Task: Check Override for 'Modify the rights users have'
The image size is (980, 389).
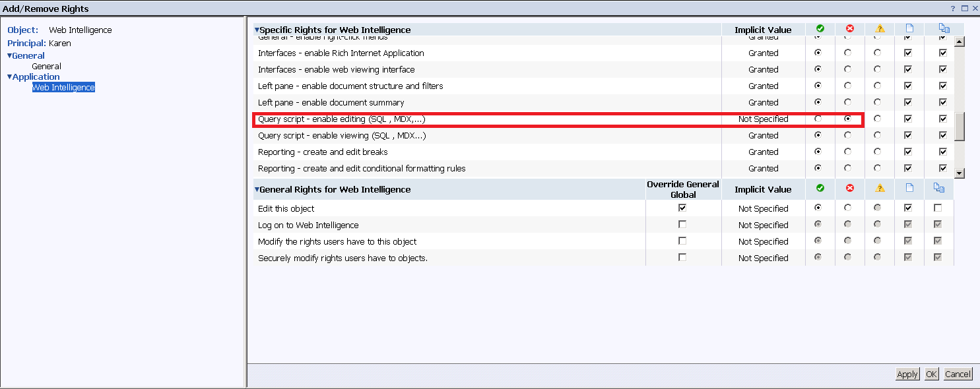Action: 682,241
